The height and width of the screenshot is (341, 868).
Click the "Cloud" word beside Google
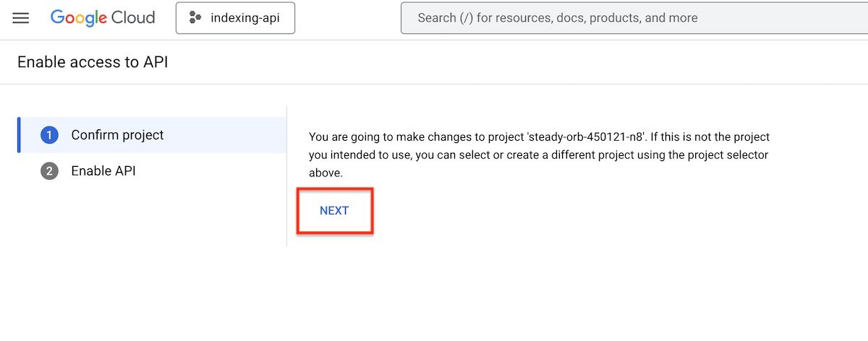[132, 18]
